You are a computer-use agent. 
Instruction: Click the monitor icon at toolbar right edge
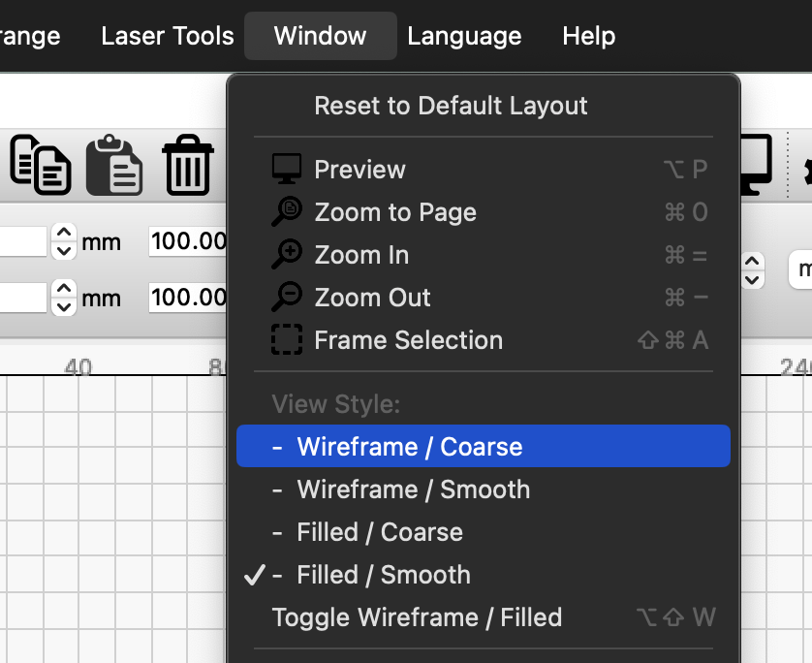[757, 166]
